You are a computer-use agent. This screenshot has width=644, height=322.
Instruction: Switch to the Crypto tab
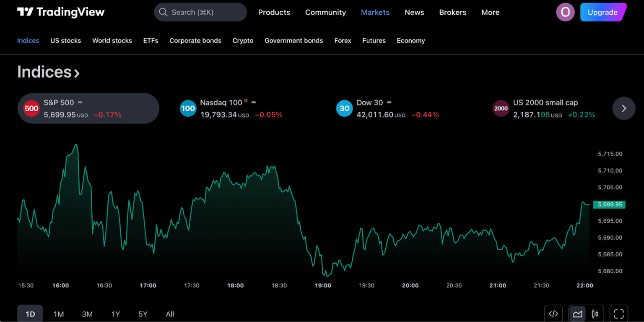243,41
